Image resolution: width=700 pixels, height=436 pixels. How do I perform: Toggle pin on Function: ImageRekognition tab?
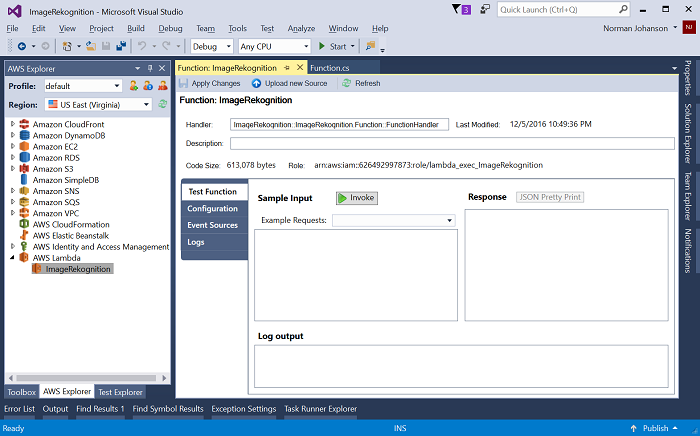coord(287,68)
